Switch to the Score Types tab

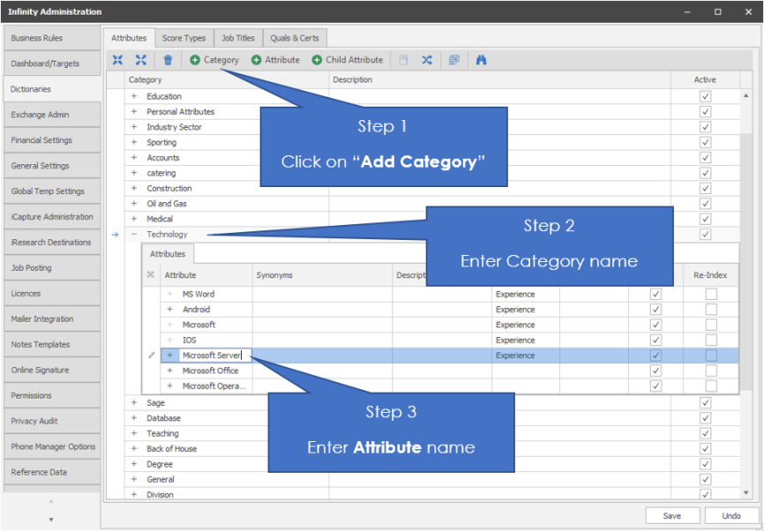point(184,38)
